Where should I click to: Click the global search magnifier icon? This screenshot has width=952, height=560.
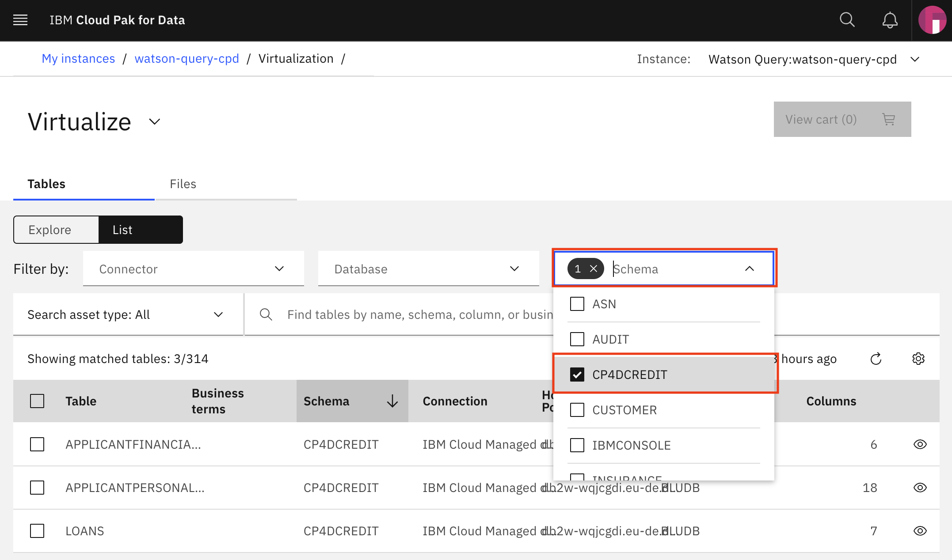tap(847, 20)
